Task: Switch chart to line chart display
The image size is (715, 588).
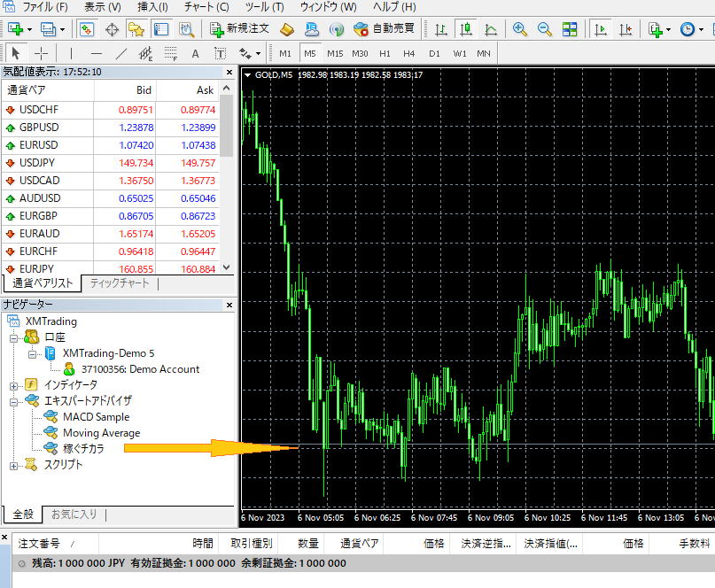Action: pos(491,28)
